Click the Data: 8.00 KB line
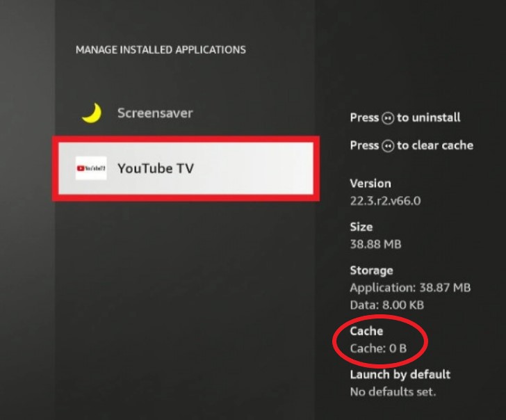Viewport: 506px width, 420px height. pos(387,305)
